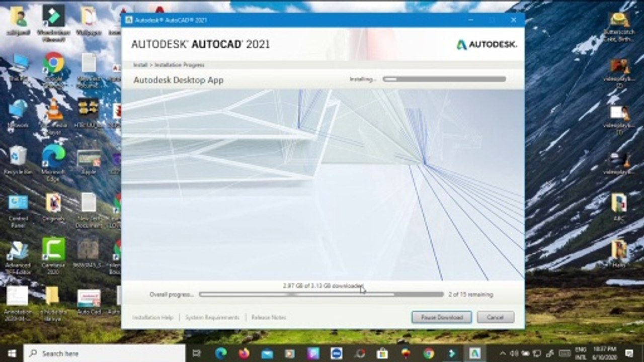Open Mail app on taskbar

pyautogui.click(x=267, y=353)
